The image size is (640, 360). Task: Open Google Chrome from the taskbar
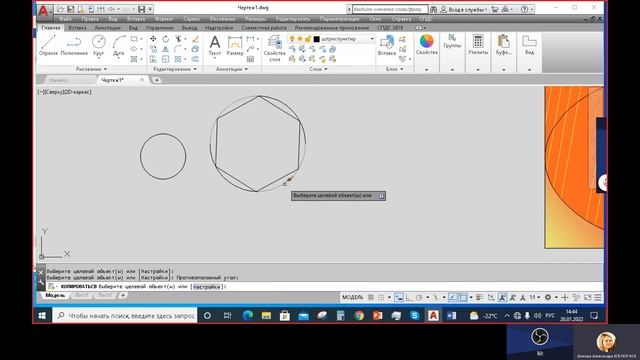click(359, 316)
